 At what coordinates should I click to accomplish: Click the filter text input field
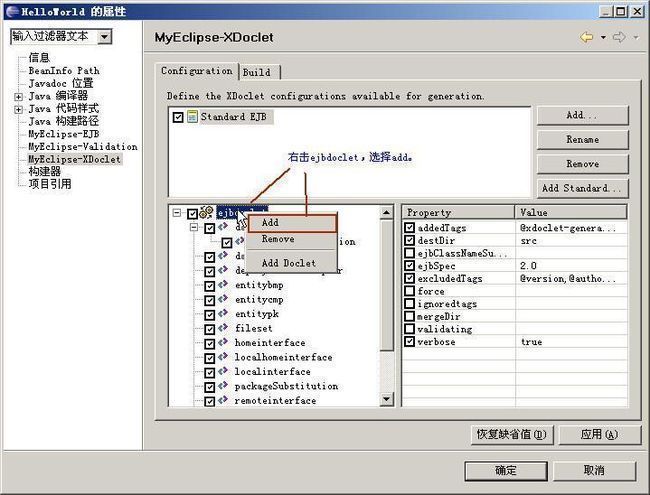tap(54, 37)
